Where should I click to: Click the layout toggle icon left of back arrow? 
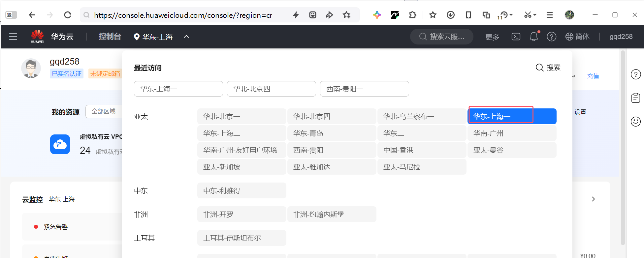[x=11, y=15]
